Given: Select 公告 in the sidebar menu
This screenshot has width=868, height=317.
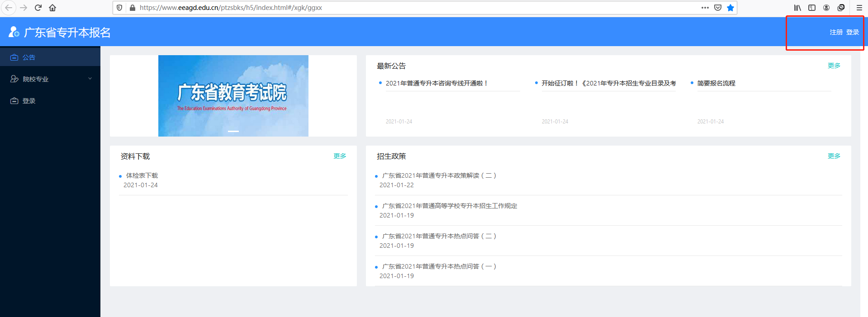Looking at the screenshot, I should [x=50, y=57].
